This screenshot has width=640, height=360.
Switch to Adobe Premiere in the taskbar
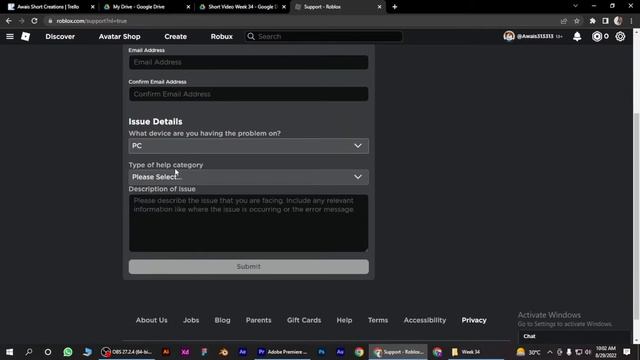[282, 352]
